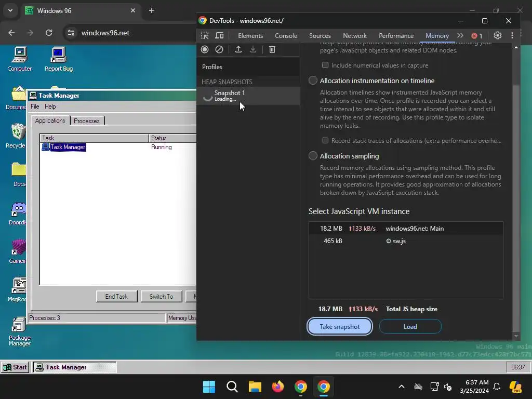
Task: Open the Documents folder desktop icon
Action: (16, 98)
